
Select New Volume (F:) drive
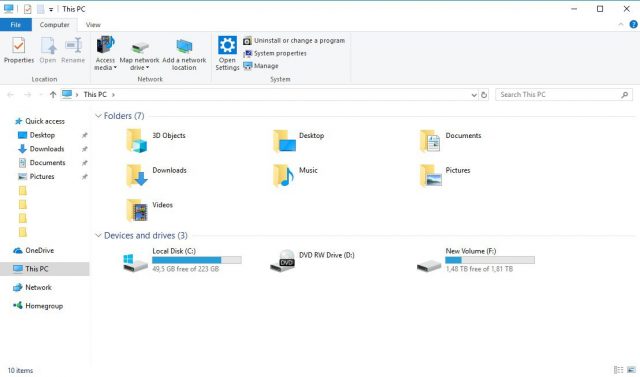pyautogui.click(x=476, y=260)
